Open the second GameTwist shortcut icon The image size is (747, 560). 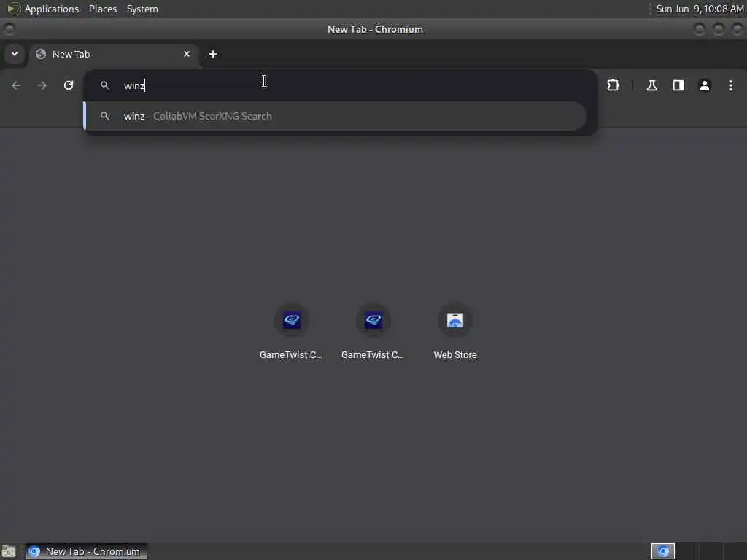point(373,320)
